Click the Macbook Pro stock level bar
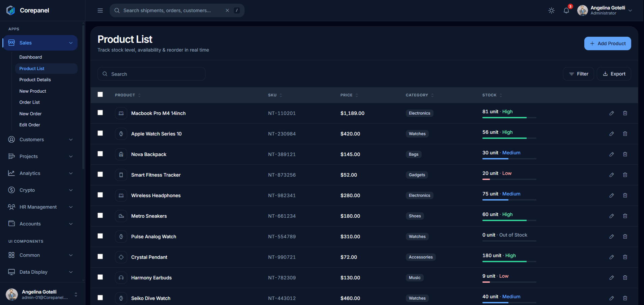 point(509,118)
